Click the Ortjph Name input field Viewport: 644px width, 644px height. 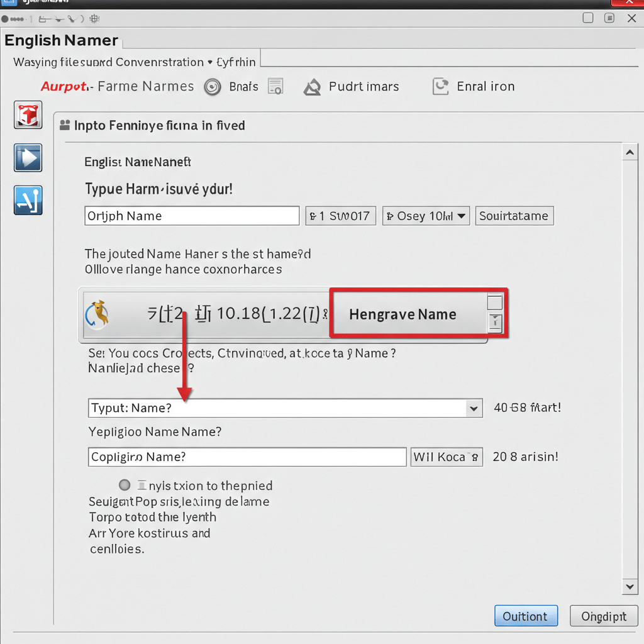pyautogui.click(x=192, y=216)
